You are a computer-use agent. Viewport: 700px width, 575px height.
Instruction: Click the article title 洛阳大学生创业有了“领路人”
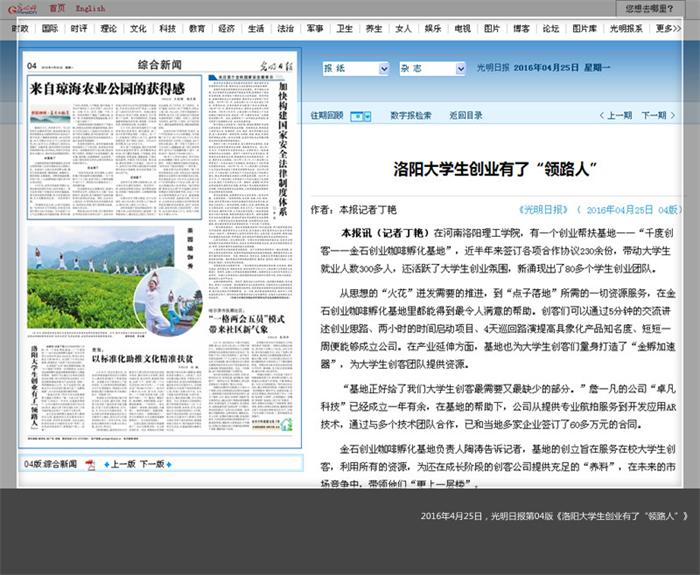(495, 169)
